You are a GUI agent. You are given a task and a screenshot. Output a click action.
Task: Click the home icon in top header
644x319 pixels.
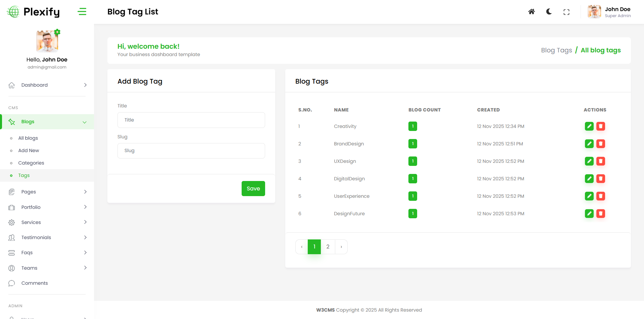coord(531,12)
